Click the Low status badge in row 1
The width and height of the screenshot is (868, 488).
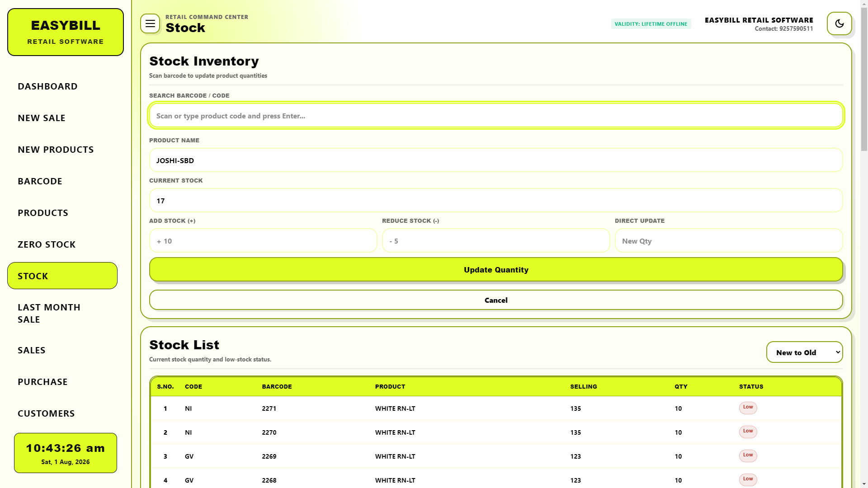pos(748,408)
